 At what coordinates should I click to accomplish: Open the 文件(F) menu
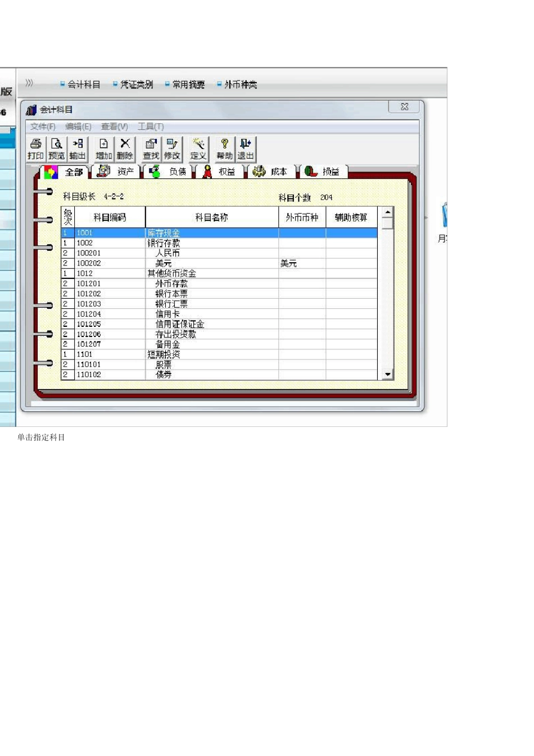[43, 127]
